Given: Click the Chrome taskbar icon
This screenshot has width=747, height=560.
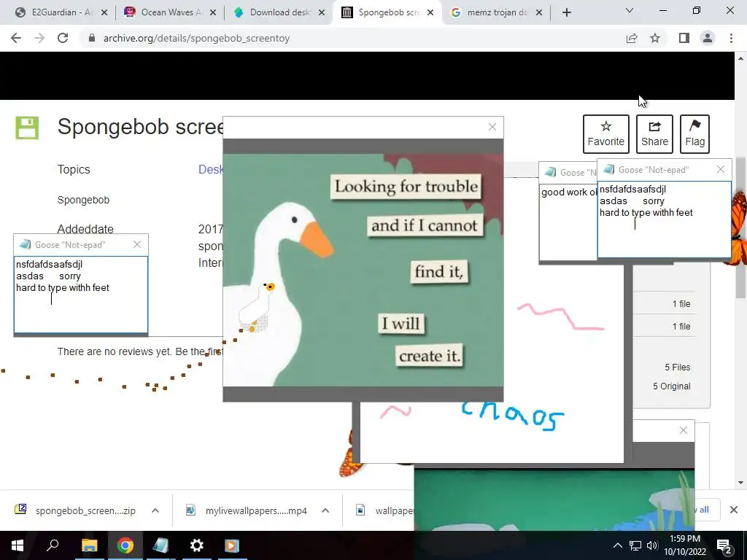Looking at the screenshot, I should (x=125, y=545).
